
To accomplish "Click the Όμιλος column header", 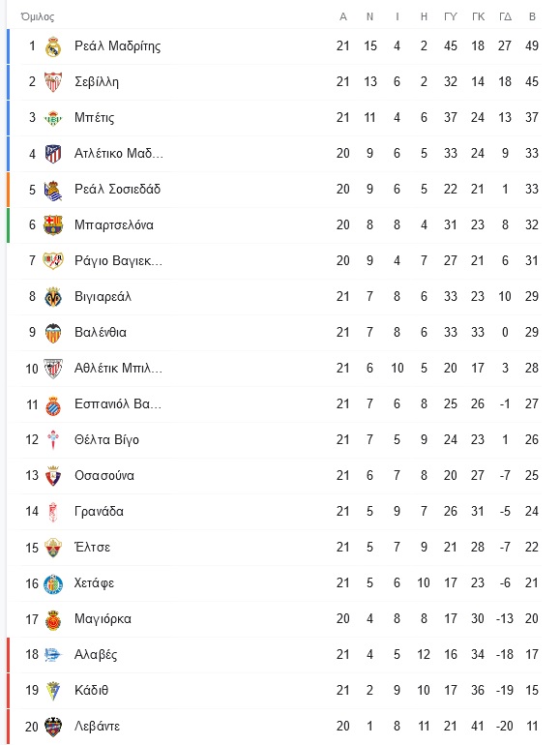I will tap(38, 17).
